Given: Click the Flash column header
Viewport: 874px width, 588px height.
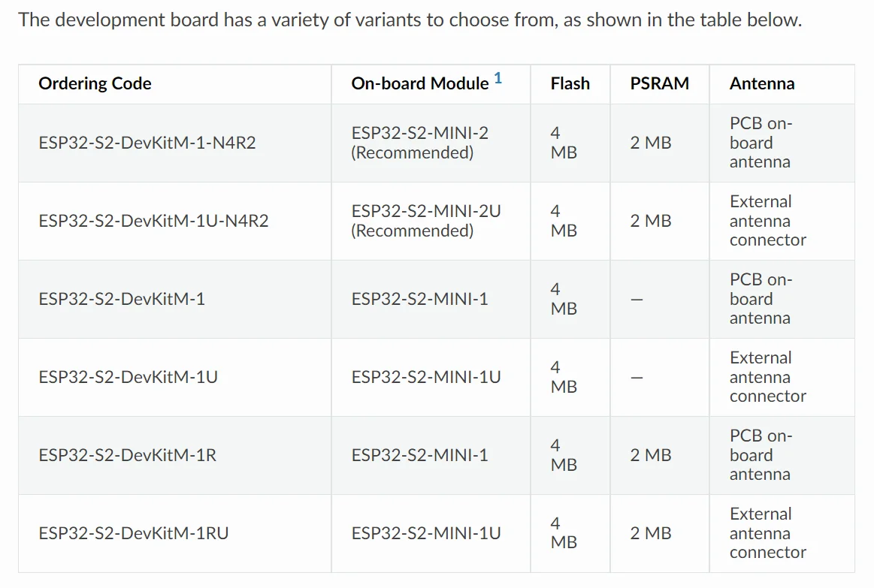Looking at the screenshot, I should click(x=570, y=83).
